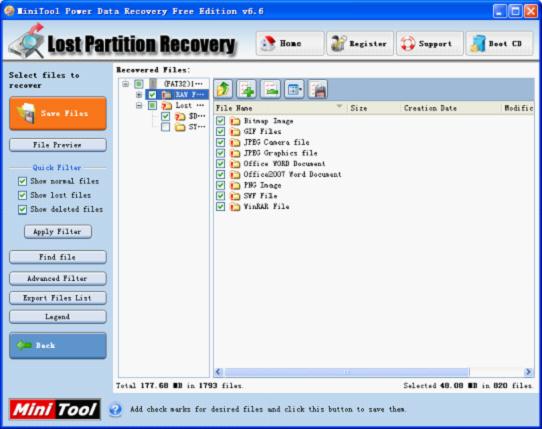Click the JPEG Camera file folder icon
542x429 pixels.
[x=235, y=142]
